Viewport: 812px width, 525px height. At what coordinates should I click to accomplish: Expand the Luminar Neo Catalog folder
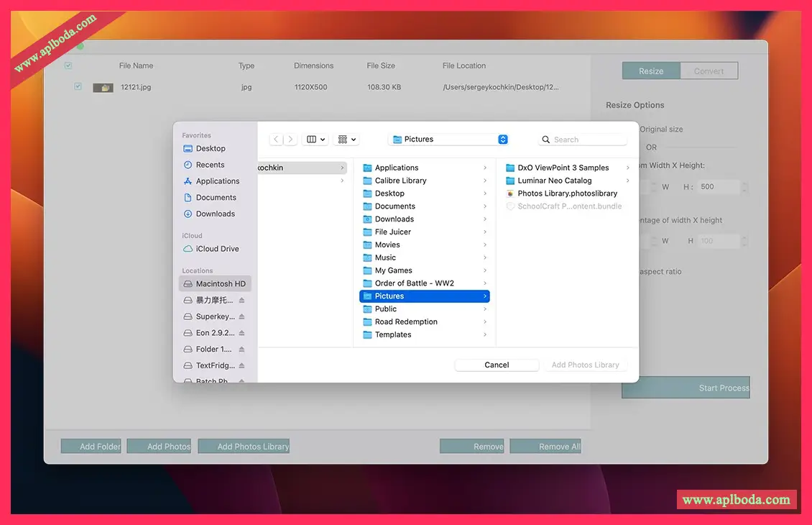[555, 181]
